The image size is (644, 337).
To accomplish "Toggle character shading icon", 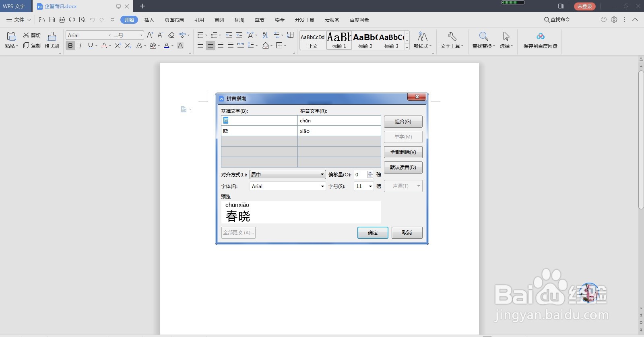I will (x=180, y=46).
